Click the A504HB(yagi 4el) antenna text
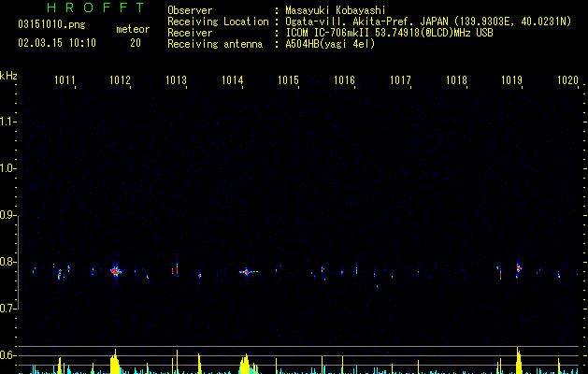Viewport: 588px width, 374px height. (x=330, y=44)
